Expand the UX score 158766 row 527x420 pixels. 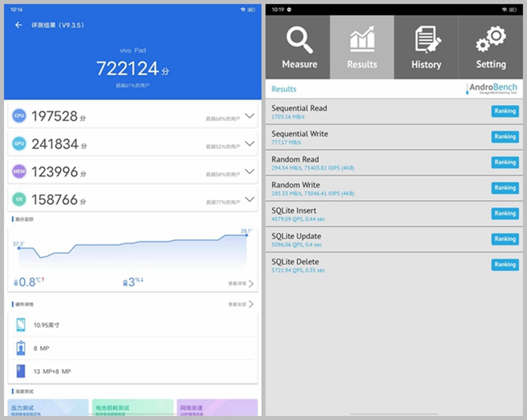pos(250,199)
